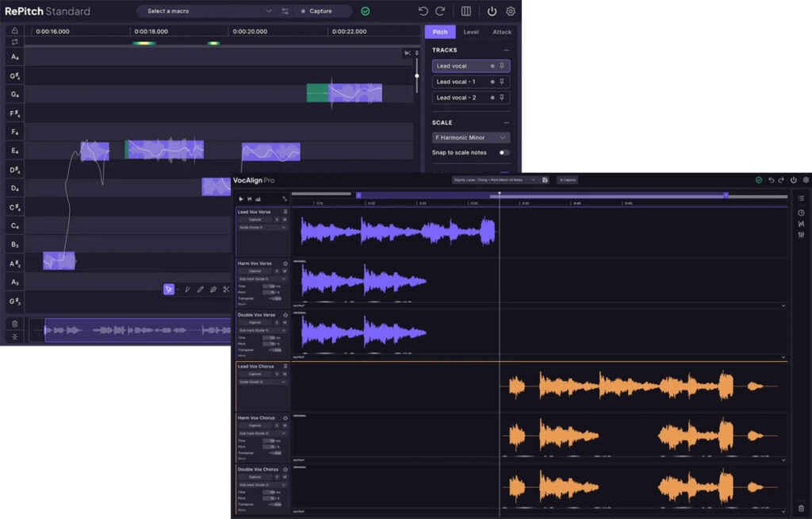Open the list view icon in VocAlign sidebar
Screen dimensions: 812x519
(801, 198)
